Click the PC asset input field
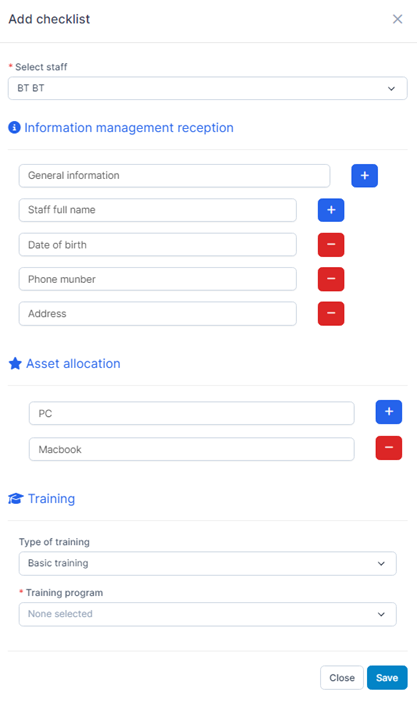 point(191,413)
